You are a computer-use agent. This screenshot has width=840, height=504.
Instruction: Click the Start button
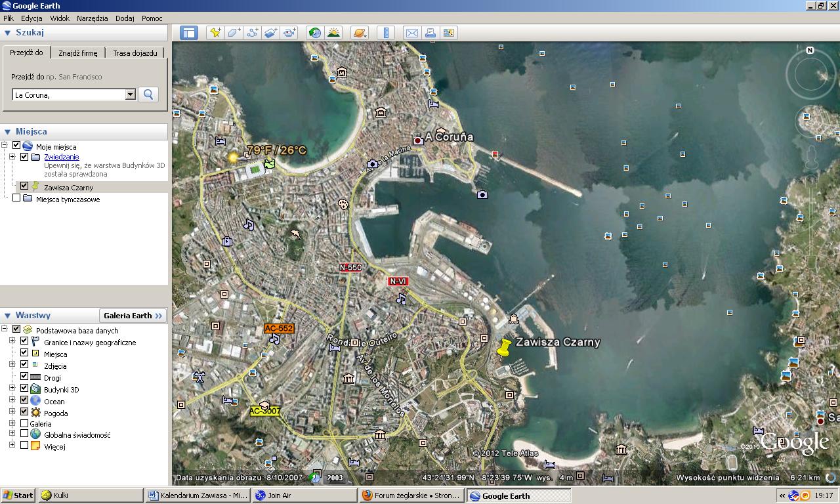(x=18, y=495)
